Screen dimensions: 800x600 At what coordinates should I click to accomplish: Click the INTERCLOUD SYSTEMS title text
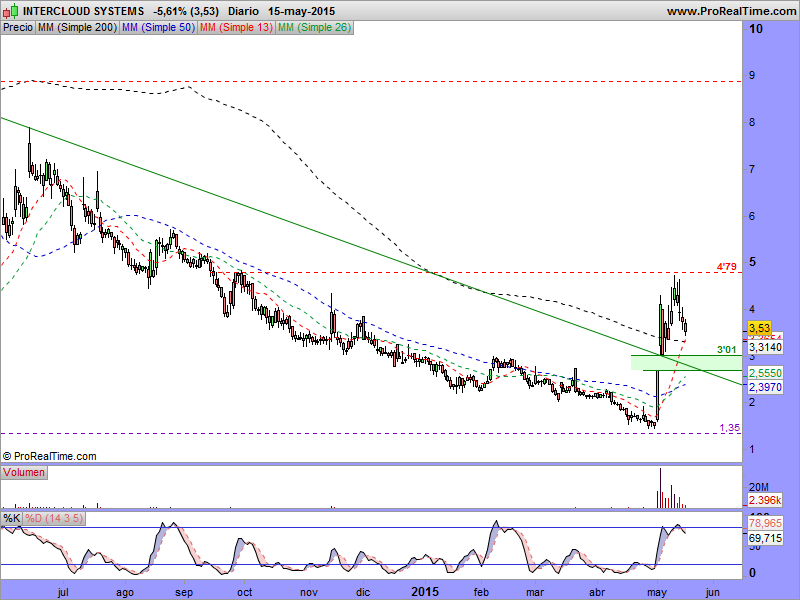tap(84, 11)
